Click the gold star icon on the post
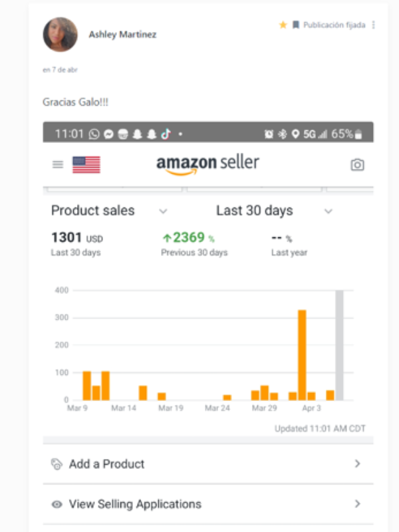Viewport: 399px width, 532px height. click(x=283, y=25)
